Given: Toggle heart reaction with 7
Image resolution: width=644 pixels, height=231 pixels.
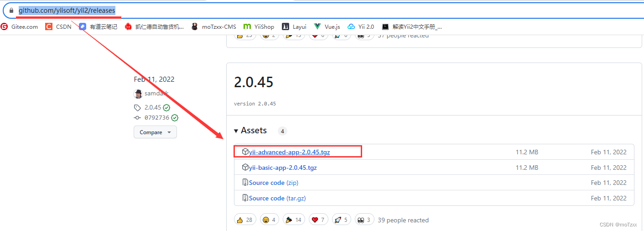Looking at the screenshot, I should click(x=318, y=220).
